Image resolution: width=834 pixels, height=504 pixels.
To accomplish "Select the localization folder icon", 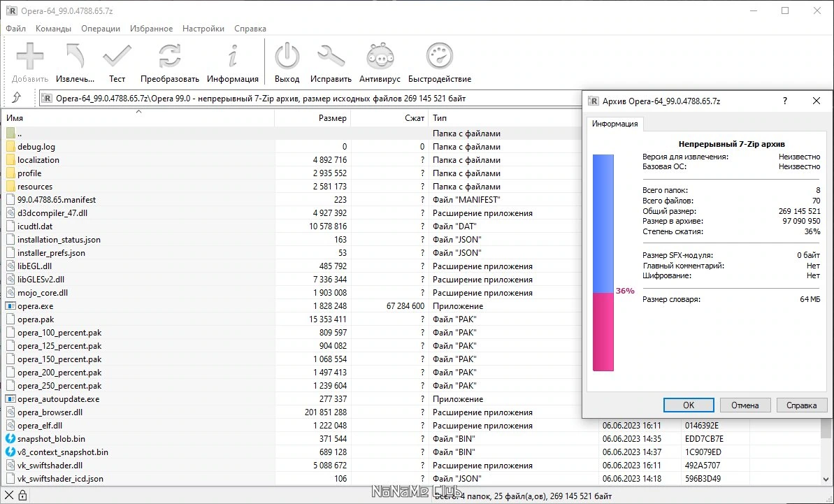I will coord(10,160).
